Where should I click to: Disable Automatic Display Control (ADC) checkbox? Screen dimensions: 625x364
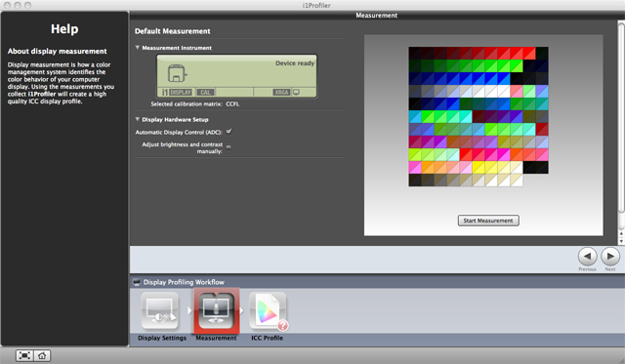(229, 132)
